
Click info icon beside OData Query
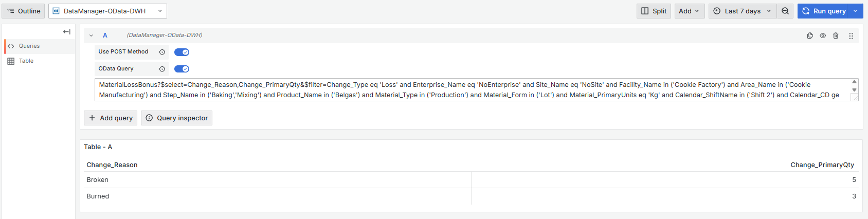click(x=162, y=69)
